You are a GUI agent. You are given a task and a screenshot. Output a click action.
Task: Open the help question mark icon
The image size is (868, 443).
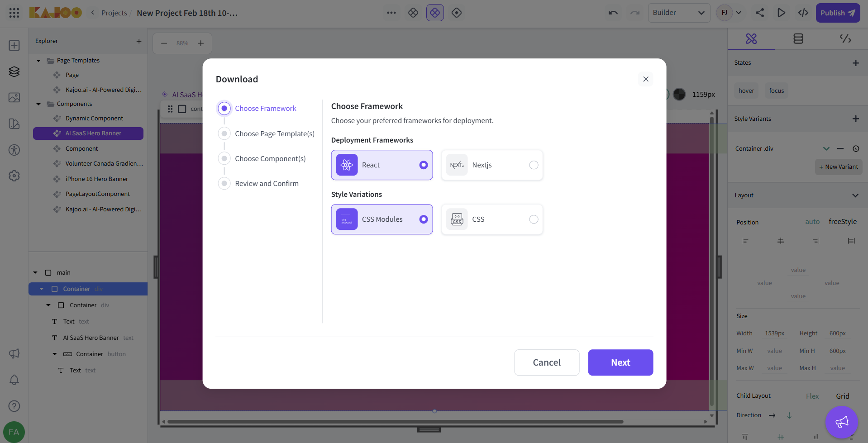click(14, 406)
